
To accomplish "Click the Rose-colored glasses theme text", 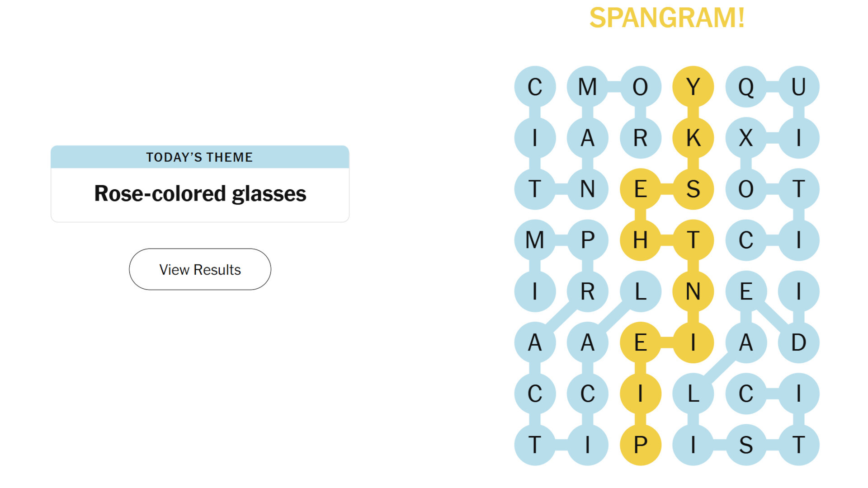I will tap(200, 194).
